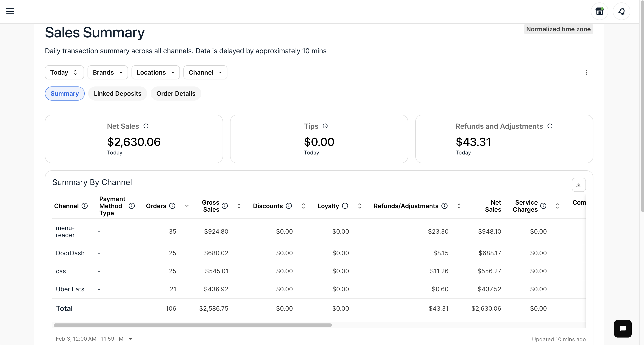Show info for the Gross Sales column
Screen dimensions: 644x345
(x=225, y=206)
